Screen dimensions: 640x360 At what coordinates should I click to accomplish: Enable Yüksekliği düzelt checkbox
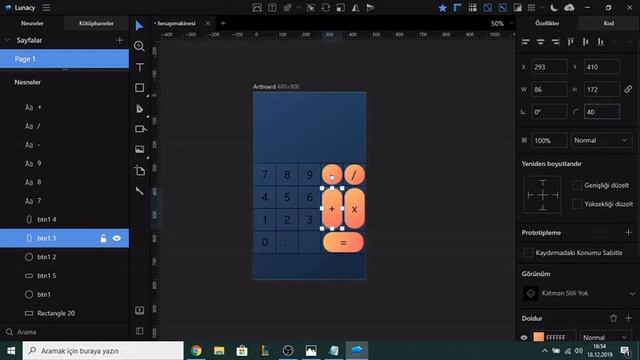tap(577, 204)
